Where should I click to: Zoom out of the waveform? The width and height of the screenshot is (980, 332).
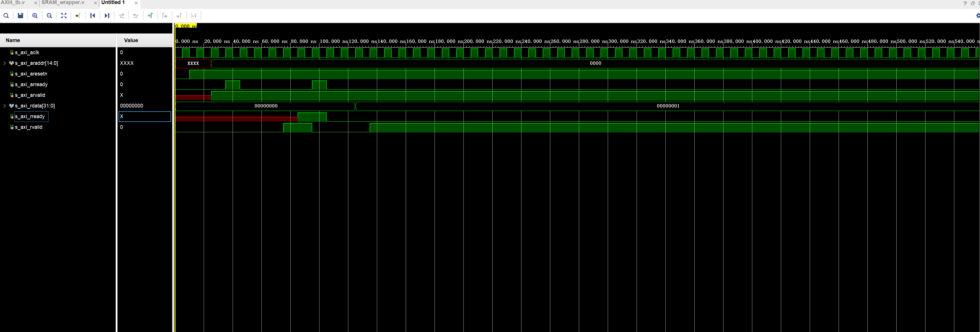click(x=49, y=16)
